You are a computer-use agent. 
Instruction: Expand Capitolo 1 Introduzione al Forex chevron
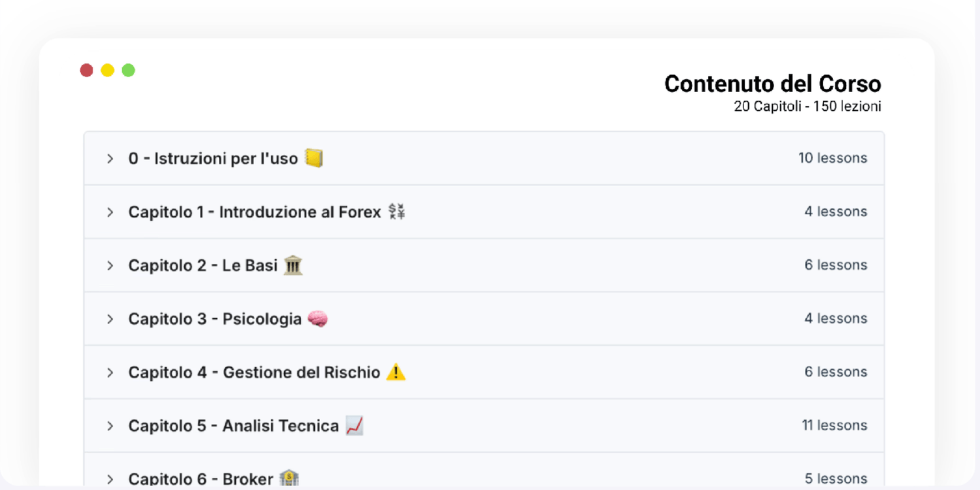[x=110, y=212]
